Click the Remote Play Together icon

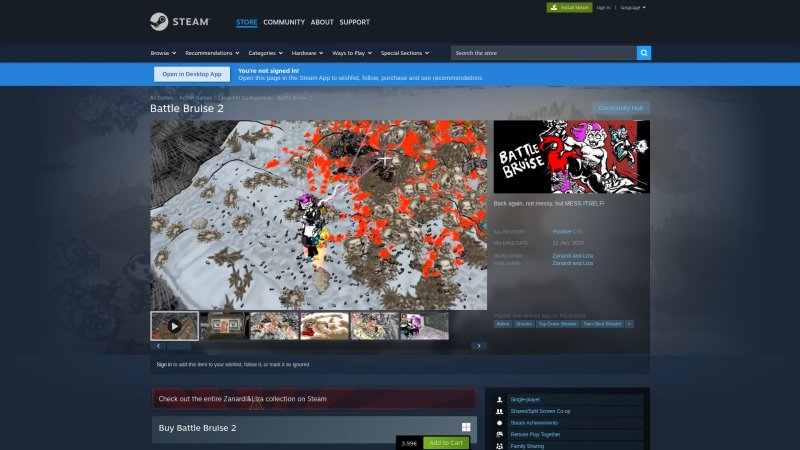(x=499, y=434)
